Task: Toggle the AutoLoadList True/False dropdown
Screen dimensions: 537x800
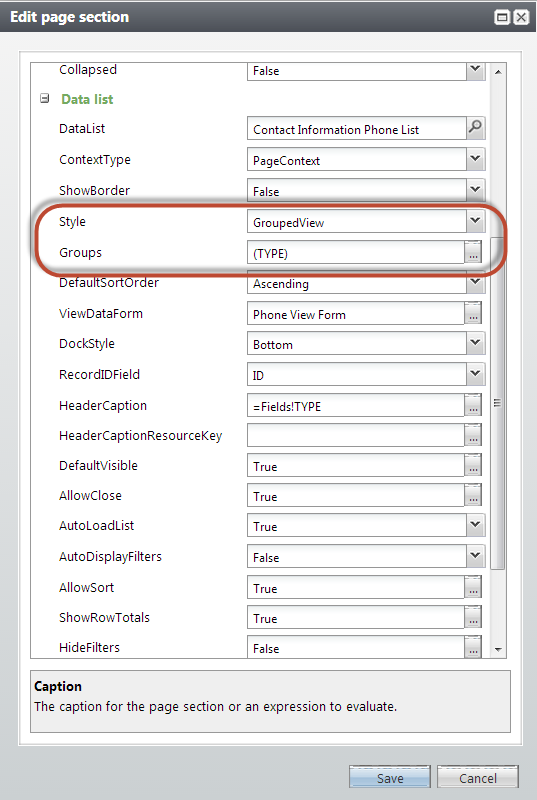Action: [x=475, y=524]
